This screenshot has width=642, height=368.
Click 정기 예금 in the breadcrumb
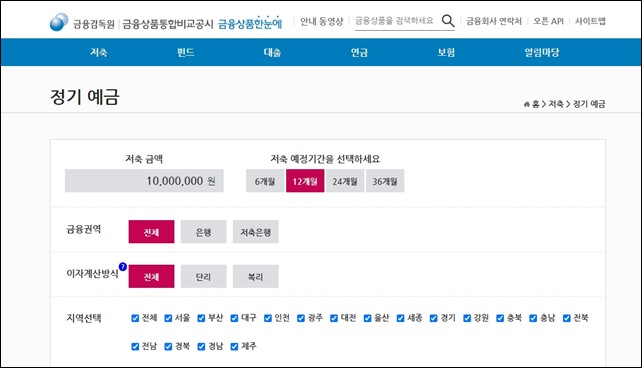coord(589,104)
